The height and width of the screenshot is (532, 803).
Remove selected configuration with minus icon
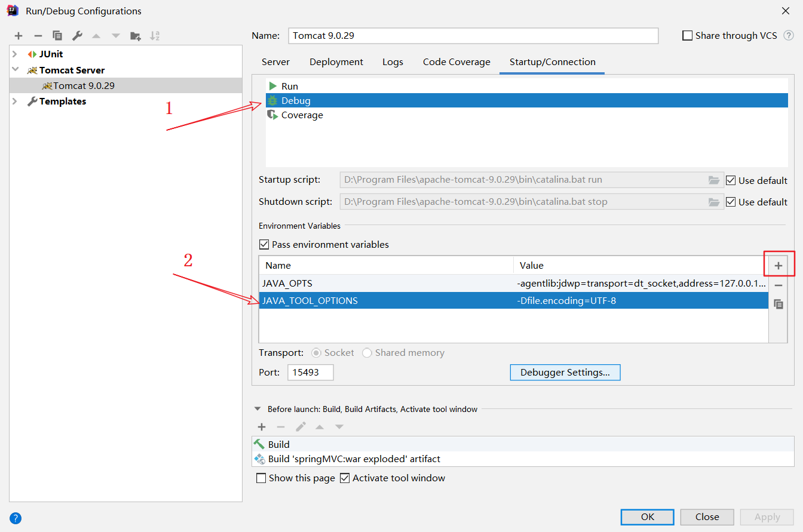(38, 36)
